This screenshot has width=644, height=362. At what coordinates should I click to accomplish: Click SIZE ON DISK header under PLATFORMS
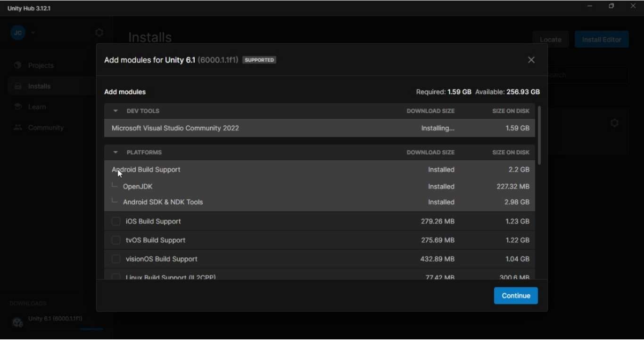point(511,152)
